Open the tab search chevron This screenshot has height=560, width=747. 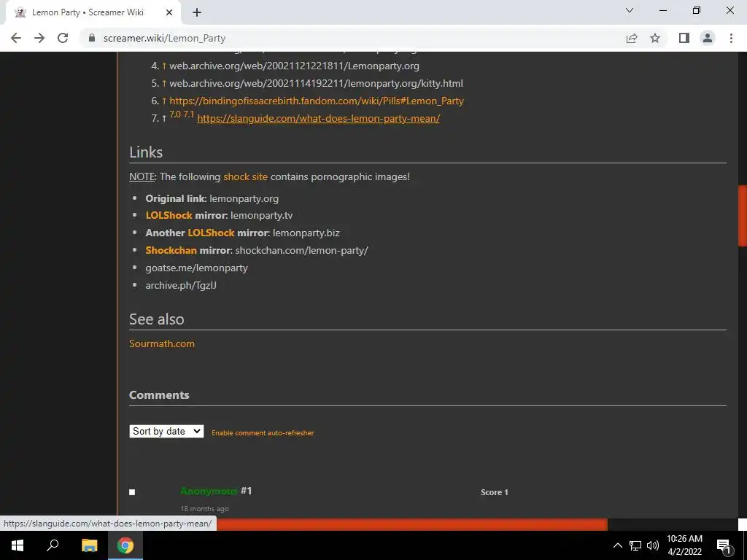pos(630,10)
